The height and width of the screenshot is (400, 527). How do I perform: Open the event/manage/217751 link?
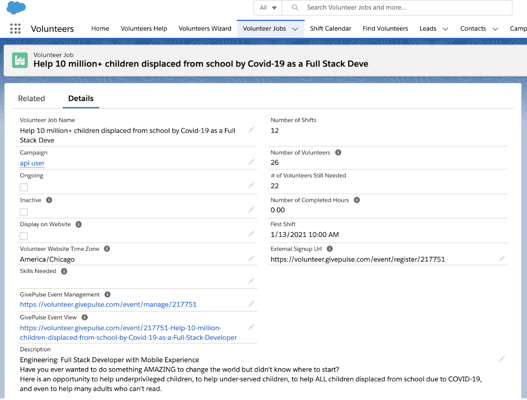tap(108, 305)
